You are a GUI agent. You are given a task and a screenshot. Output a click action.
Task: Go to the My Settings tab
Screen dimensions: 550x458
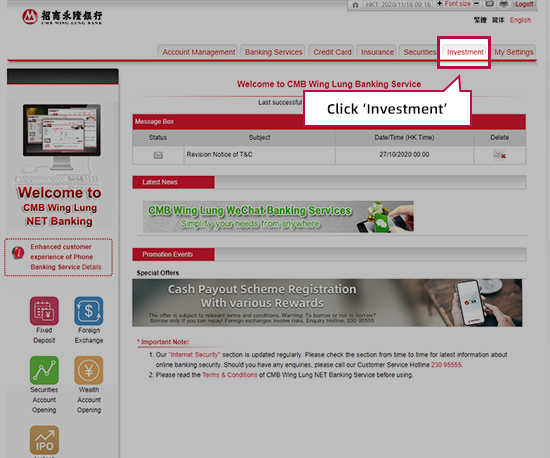point(514,52)
